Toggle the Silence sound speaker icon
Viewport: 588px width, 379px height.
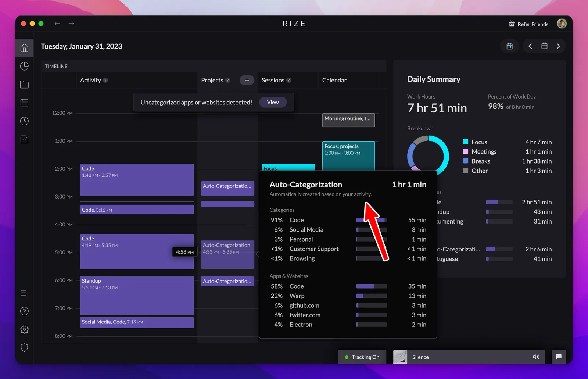coord(536,357)
